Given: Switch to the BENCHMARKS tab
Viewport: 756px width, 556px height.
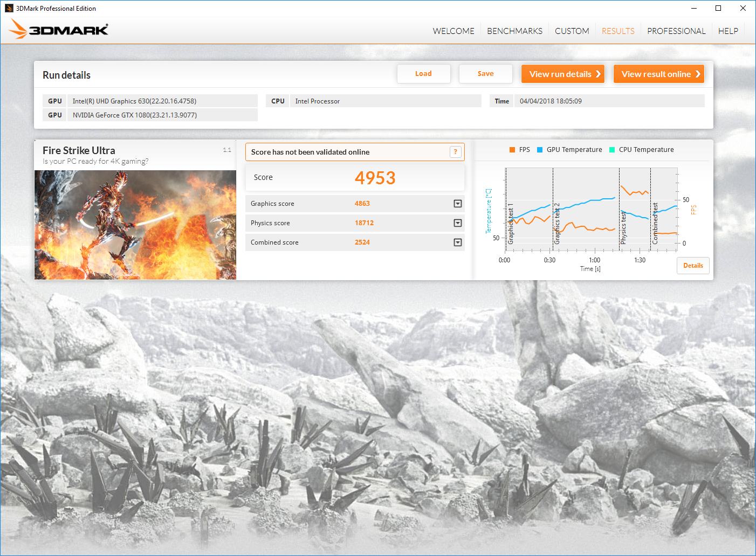Looking at the screenshot, I should [515, 31].
